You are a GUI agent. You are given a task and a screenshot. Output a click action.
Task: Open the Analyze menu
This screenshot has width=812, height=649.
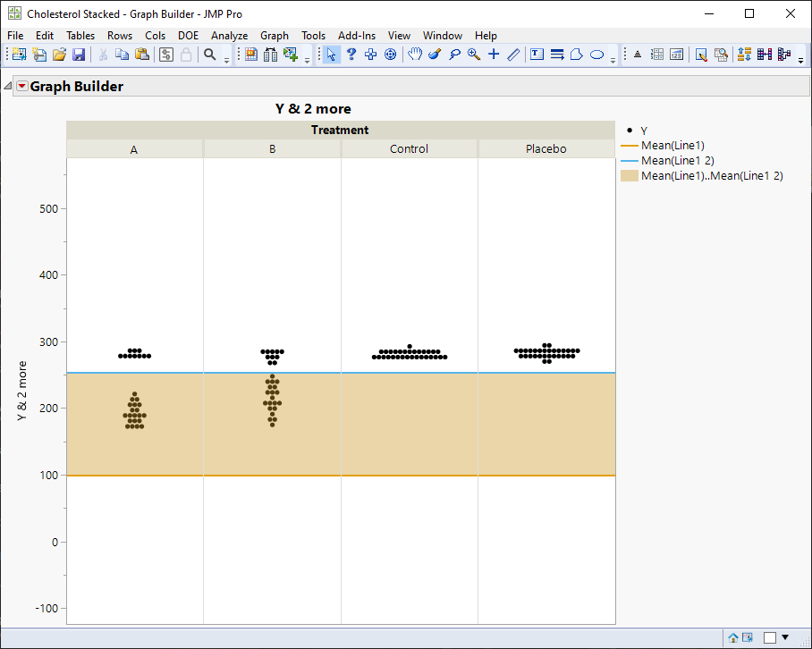click(229, 36)
